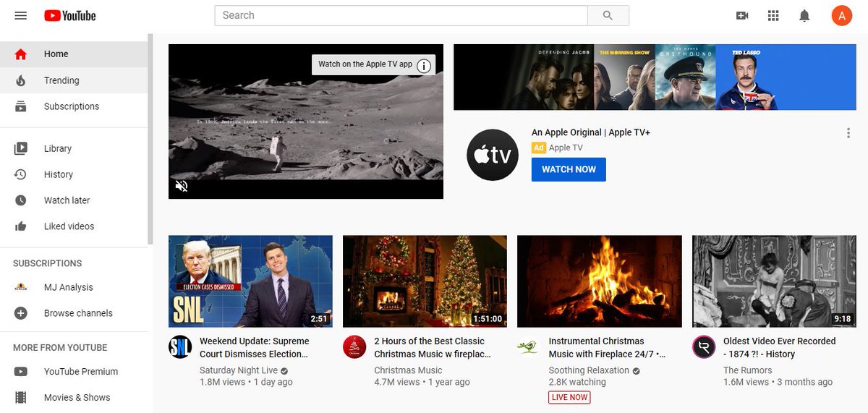Viewport: 868px width, 413px height.
Task: Click '1.8M views • 1 day ago' text
Action: pos(246,382)
